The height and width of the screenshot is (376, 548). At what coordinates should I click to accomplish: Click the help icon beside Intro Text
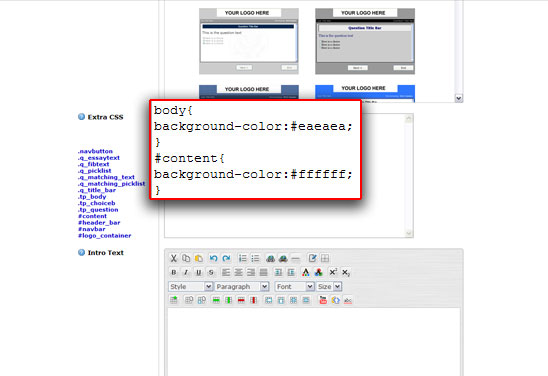[81, 252]
